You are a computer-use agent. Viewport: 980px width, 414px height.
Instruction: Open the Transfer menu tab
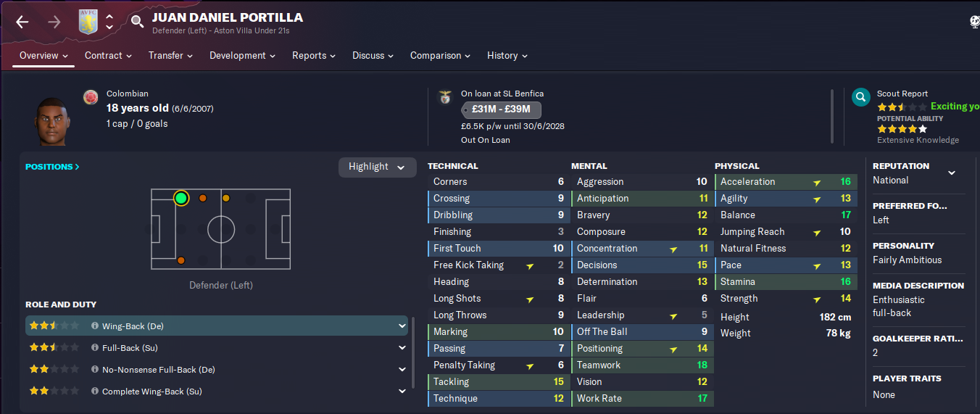(x=170, y=55)
